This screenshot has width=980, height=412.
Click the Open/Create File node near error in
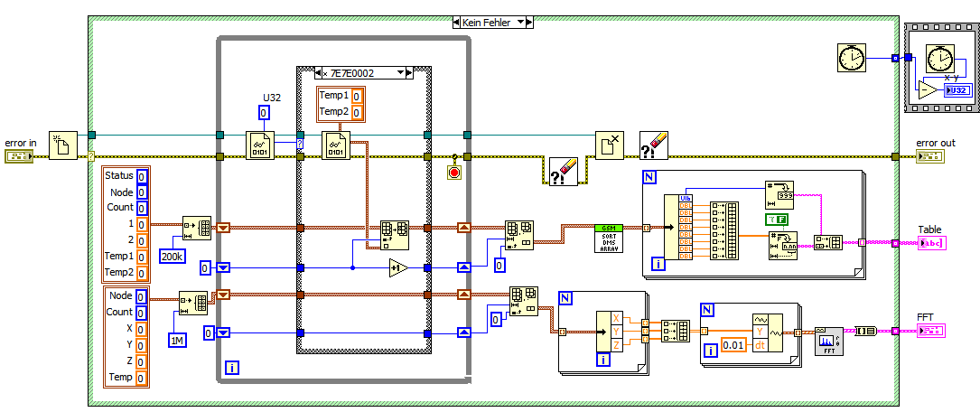click(63, 145)
